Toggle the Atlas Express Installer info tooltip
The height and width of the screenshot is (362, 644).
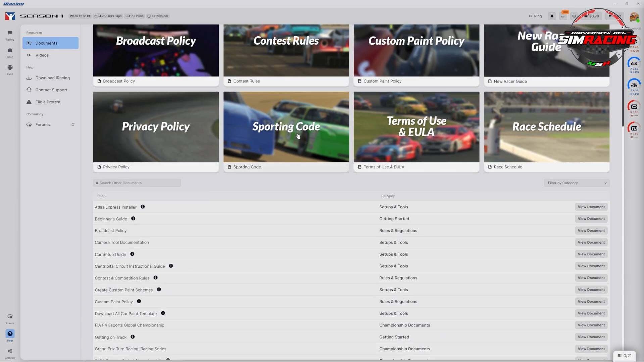(x=143, y=207)
